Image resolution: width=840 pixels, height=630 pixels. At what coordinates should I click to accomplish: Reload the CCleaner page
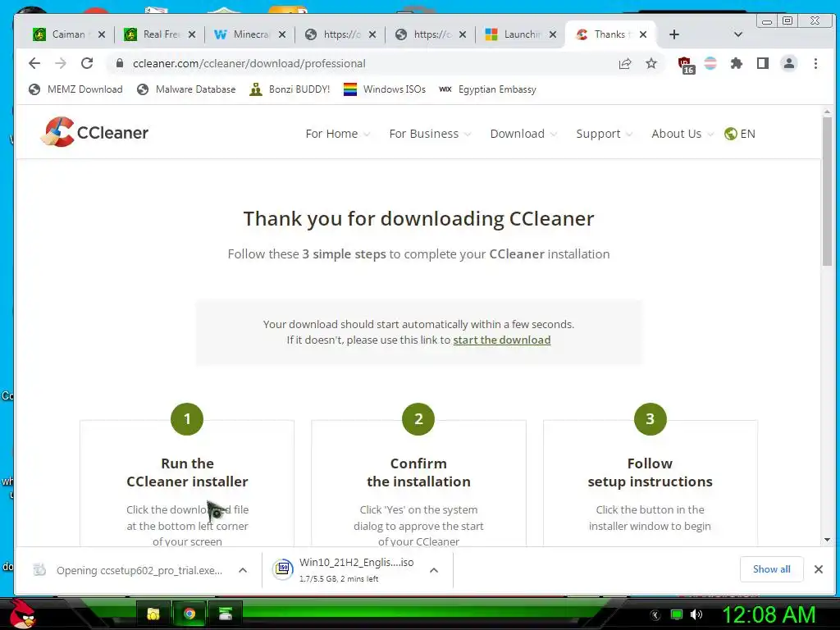(x=87, y=63)
